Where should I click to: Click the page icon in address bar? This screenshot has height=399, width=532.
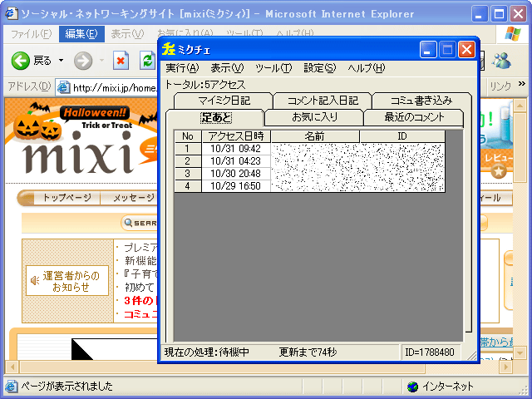click(63, 88)
